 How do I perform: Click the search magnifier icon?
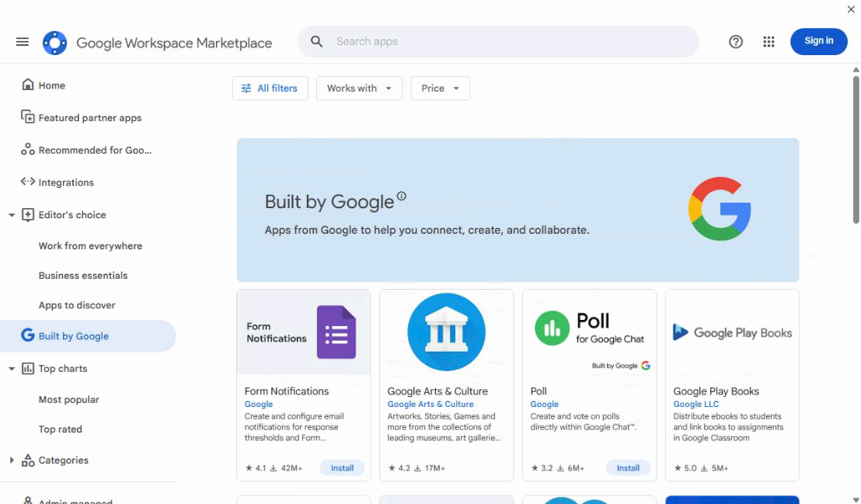tap(316, 41)
